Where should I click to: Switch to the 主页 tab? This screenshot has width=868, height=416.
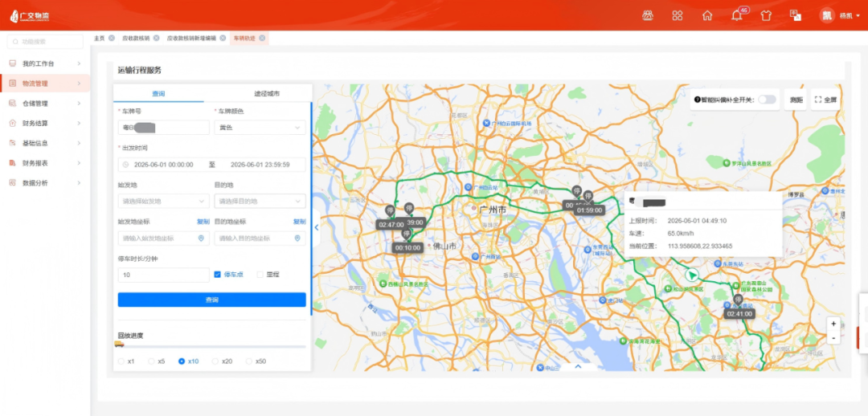click(x=100, y=39)
